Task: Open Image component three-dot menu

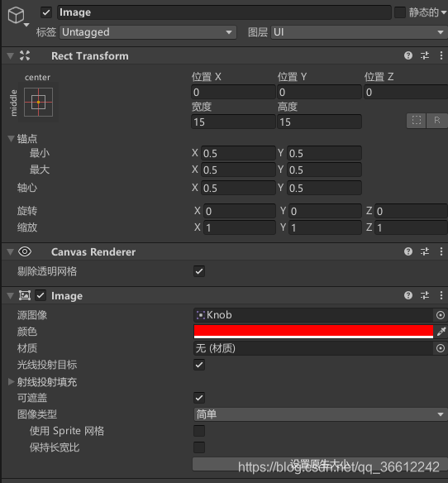Action: (441, 295)
